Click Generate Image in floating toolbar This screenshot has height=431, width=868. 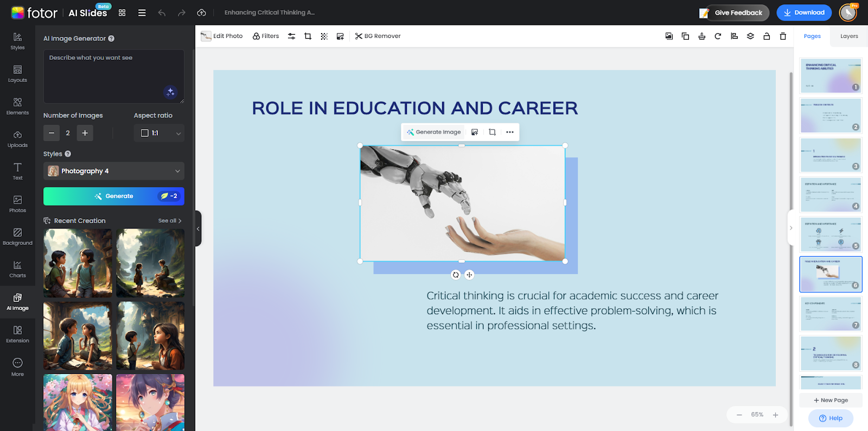pyautogui.click(x=434, y=132)
